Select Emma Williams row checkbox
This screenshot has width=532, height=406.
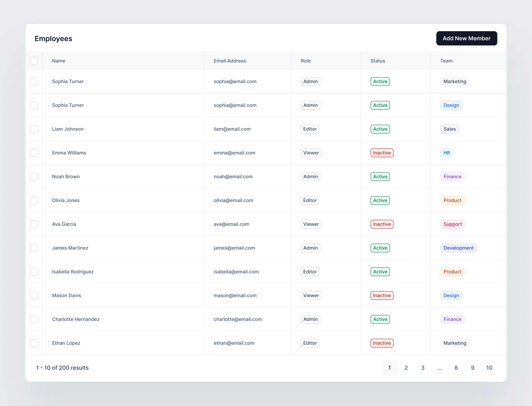click(x=34, y=153)
